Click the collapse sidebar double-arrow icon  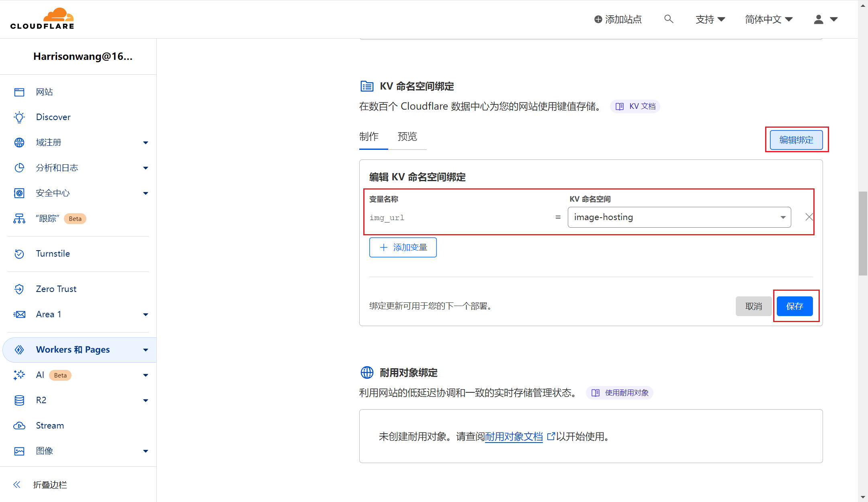pyautogui.click(x=17, y=485)
